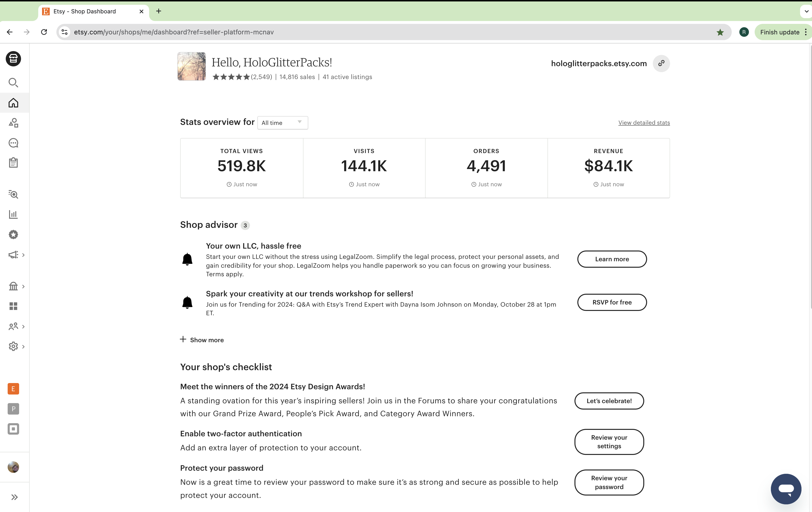The height and width of the screenshot is (512, 812).
Task: Open the search magnifier at the sidebar top
Action: tap(13, 83)
